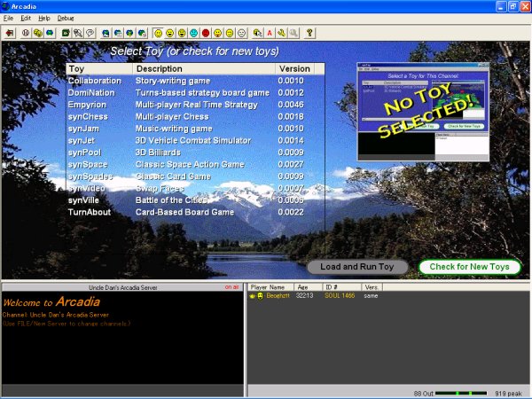
Task: Click the wrench settings toolbar icon
Action: tap(280, 33)
